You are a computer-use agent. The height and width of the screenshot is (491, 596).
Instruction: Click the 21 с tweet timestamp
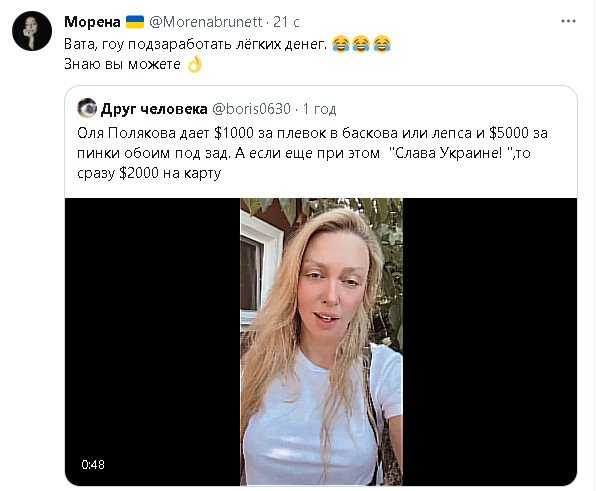pos(286,22)
